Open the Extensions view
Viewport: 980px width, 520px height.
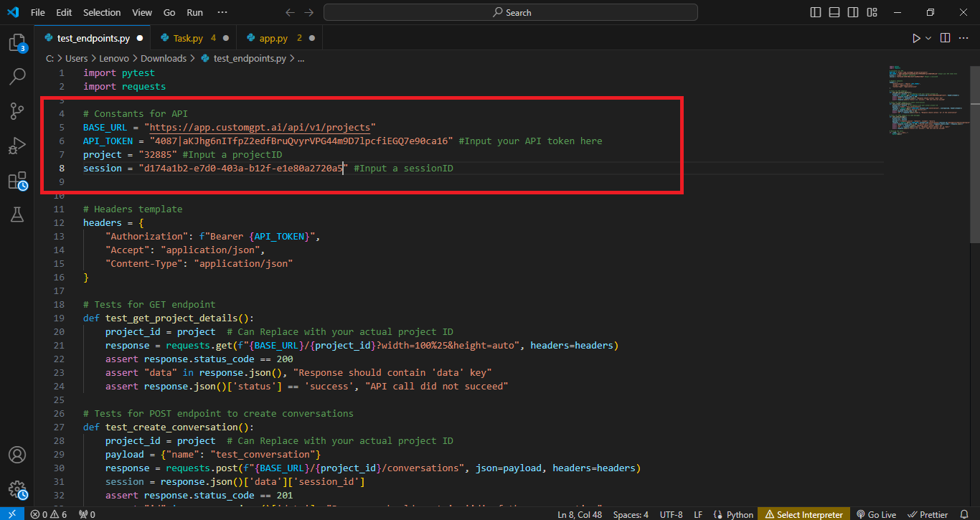point(17,180)
